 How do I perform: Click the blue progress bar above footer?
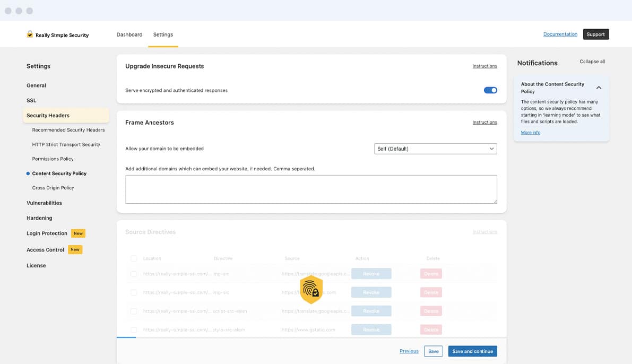click(x=126, y=337)
